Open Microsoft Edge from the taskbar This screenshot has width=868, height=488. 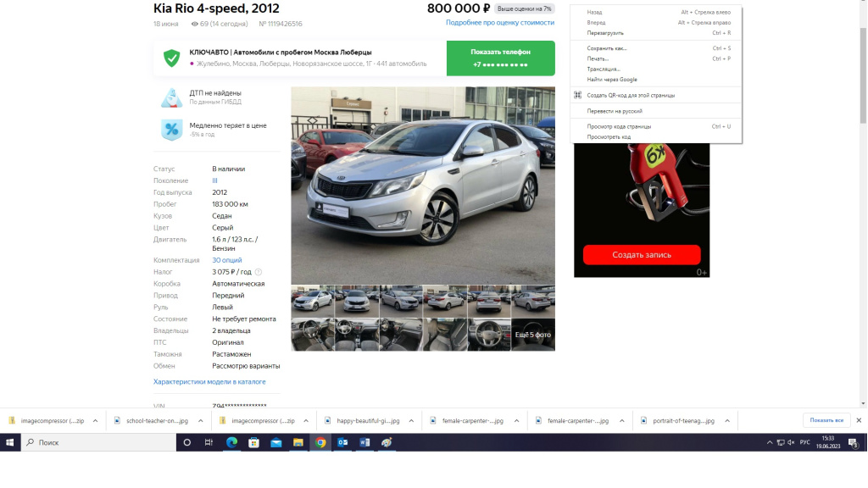click(x=231, y=442)
